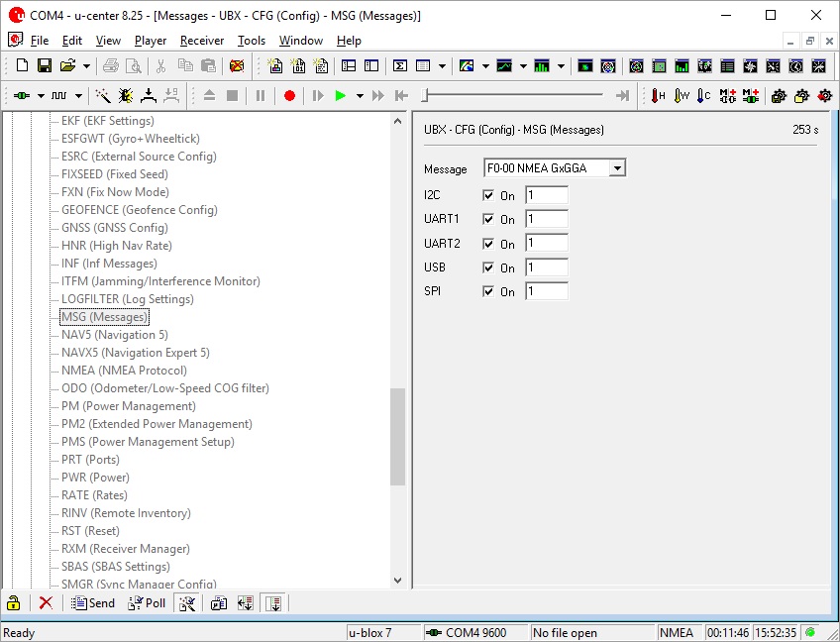Click the Send button
840x642 pixels.
(93, 603)
